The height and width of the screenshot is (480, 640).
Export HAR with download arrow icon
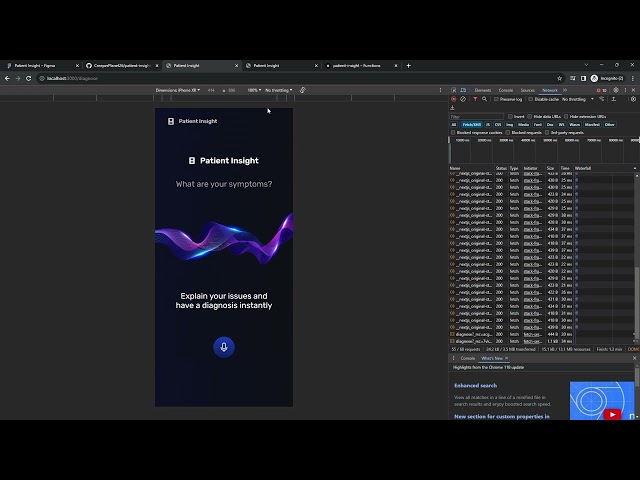click(452, 108)
